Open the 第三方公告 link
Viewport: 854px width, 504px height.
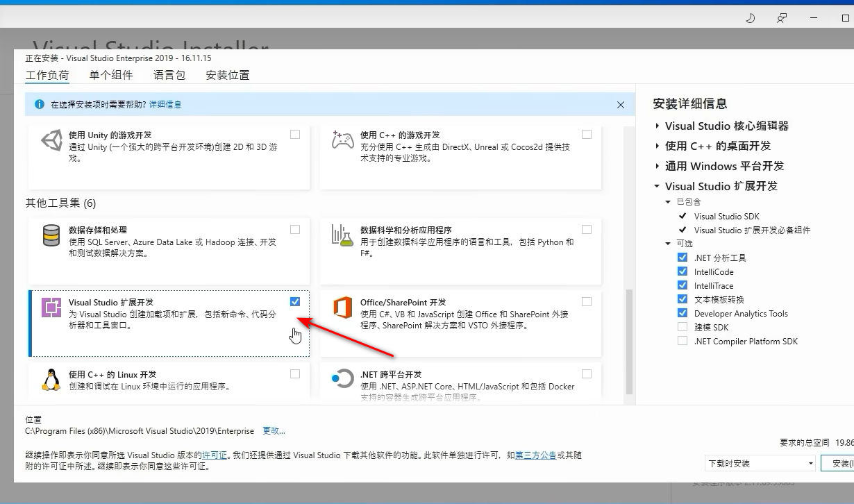[x=535, y=455]
